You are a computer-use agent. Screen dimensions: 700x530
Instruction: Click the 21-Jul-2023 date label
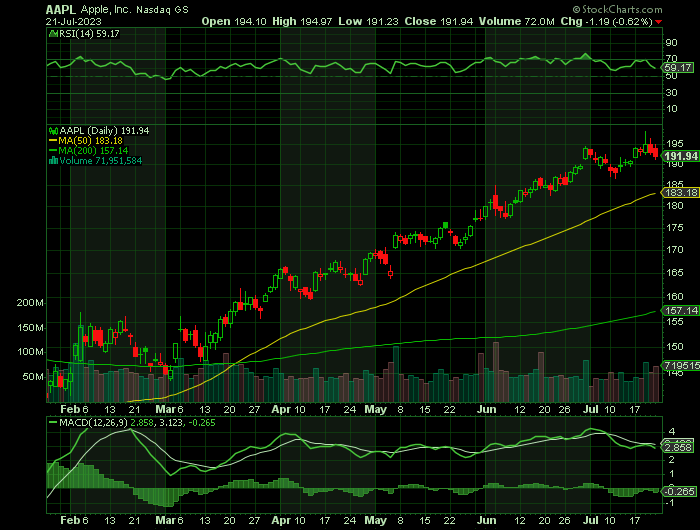pos(74,21)
